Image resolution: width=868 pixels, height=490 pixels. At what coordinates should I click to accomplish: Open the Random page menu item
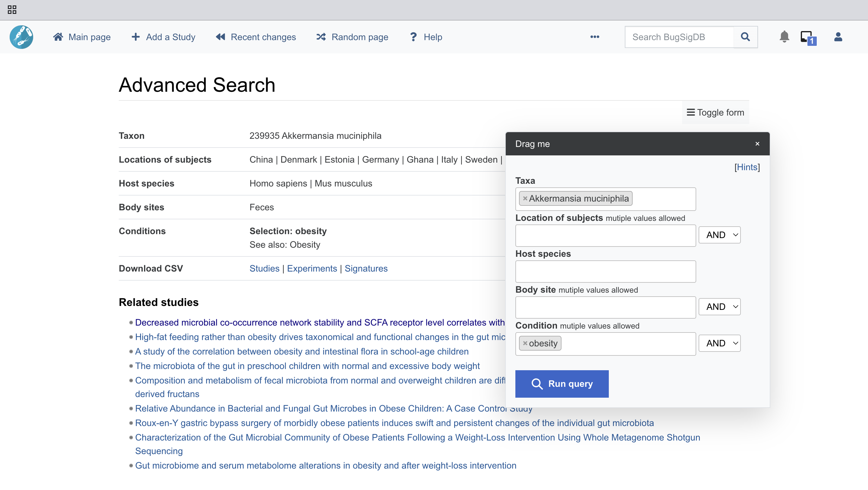pos(352,37)
